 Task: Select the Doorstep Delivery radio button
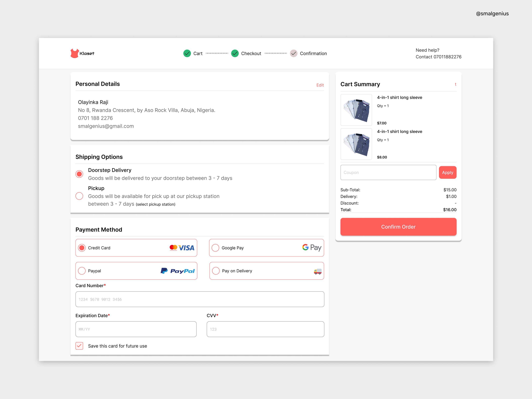[79, 174]
